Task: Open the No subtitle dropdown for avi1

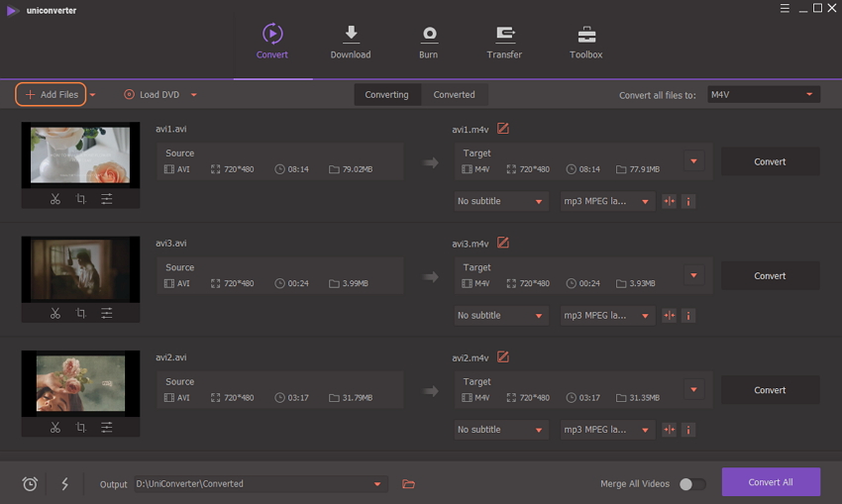Action: [x=501, y=201]
